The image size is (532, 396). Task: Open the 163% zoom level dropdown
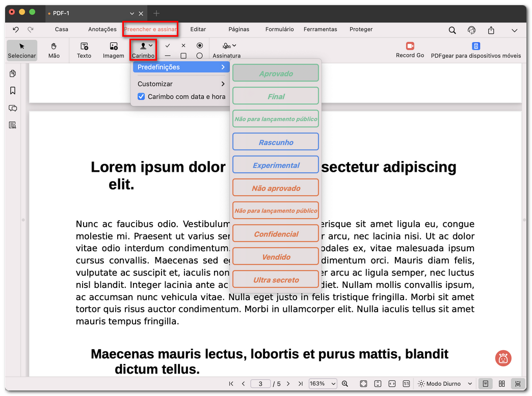tap(323, 384)
